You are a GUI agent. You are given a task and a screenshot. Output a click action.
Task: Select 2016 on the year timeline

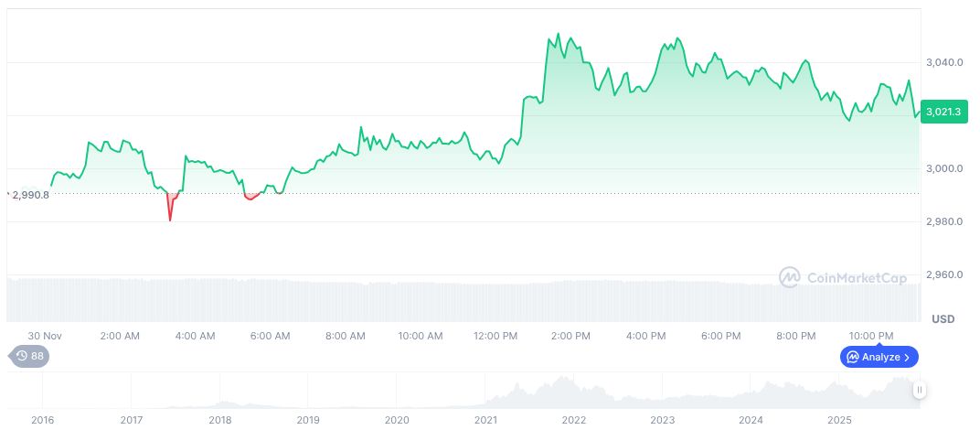point(42,420)
